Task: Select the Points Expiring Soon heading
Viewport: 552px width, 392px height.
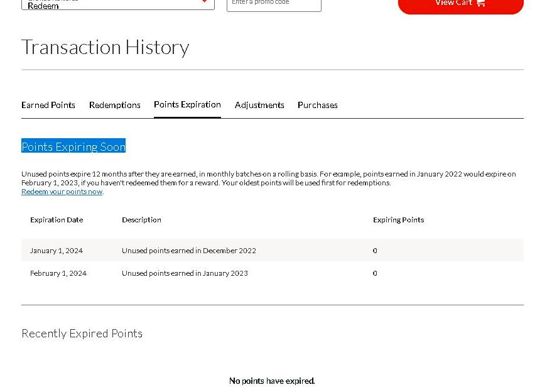Action: pyautogui.click(x=73, y=146)
